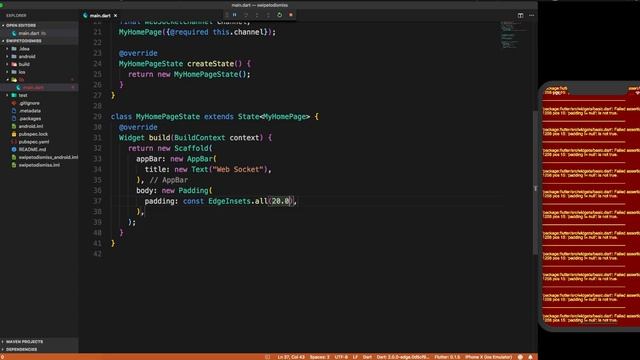Place cursor on line 38 of code

140,211
